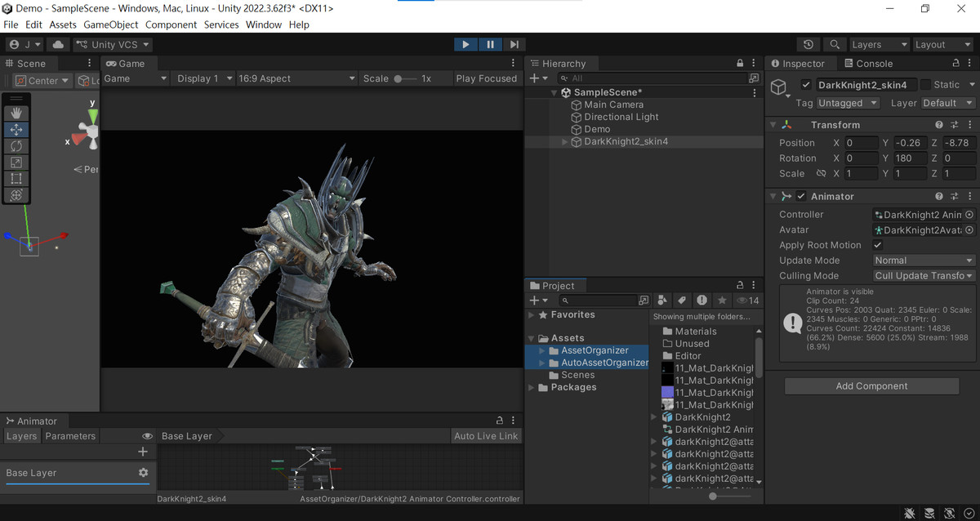Save search with the Project star icon
Screen dimensions: 980x521
(x=720, y=301)
